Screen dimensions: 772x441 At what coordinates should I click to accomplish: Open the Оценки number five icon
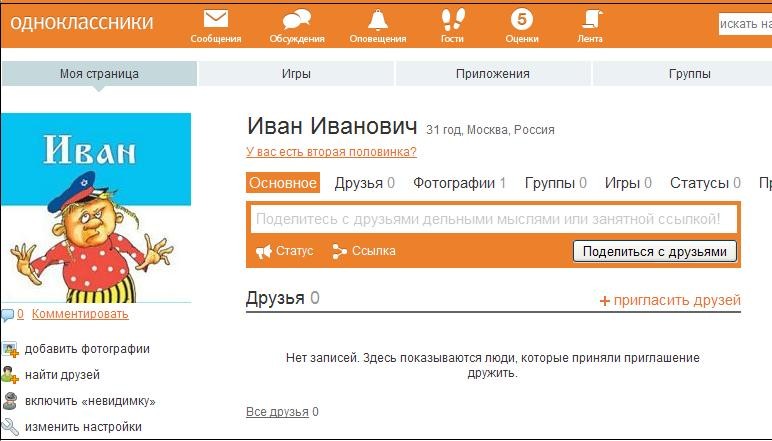(x=522, y=20)
